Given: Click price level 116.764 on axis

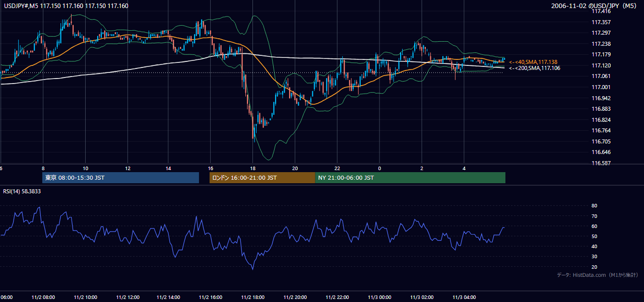Looking at the screenshot, I should [x=601, y=130].
